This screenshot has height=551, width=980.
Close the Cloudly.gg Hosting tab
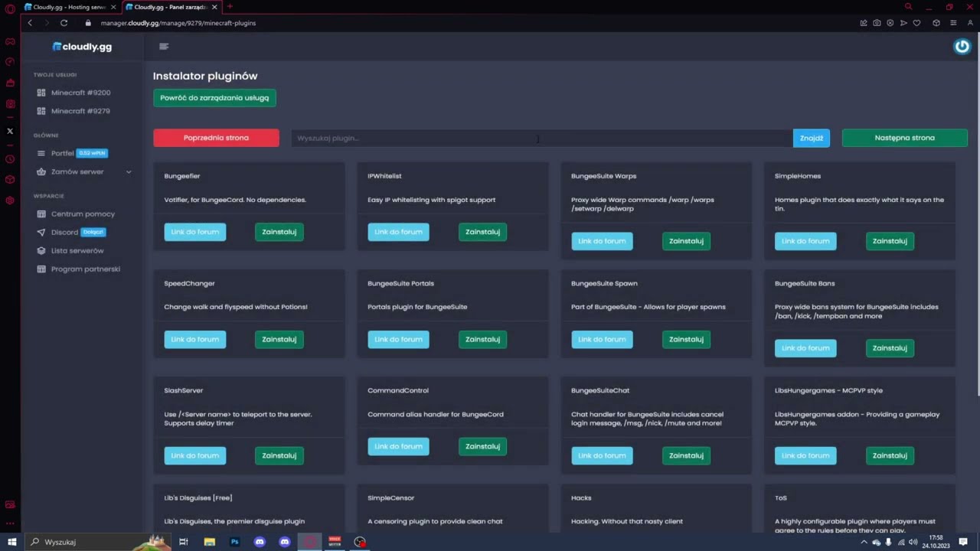pos(113,7)
